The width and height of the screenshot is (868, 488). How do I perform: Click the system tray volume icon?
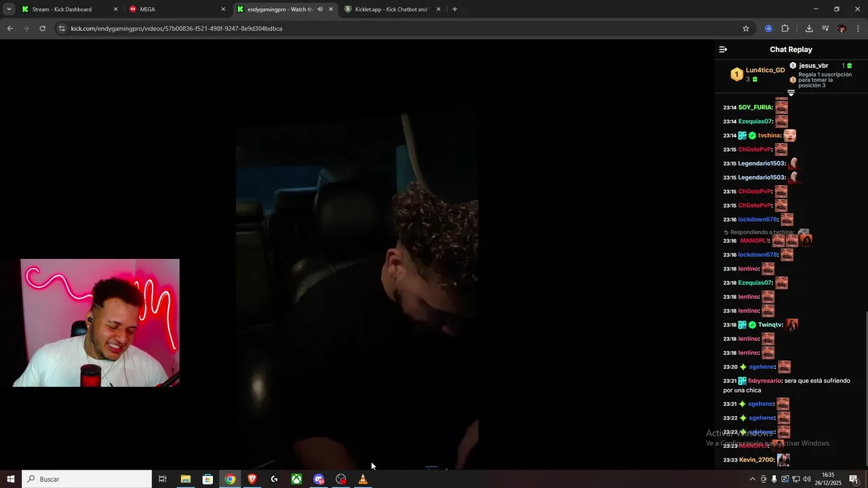click(x=807, y=479)
